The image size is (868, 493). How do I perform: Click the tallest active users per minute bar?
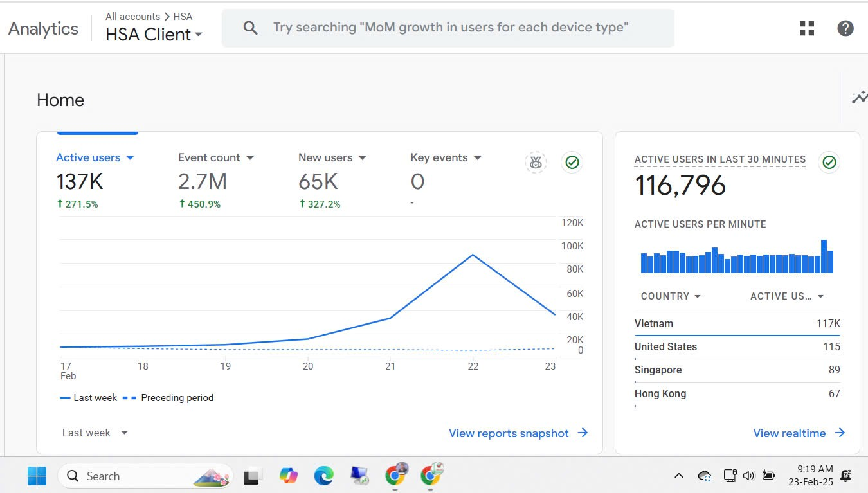click(x=824, y=256)
